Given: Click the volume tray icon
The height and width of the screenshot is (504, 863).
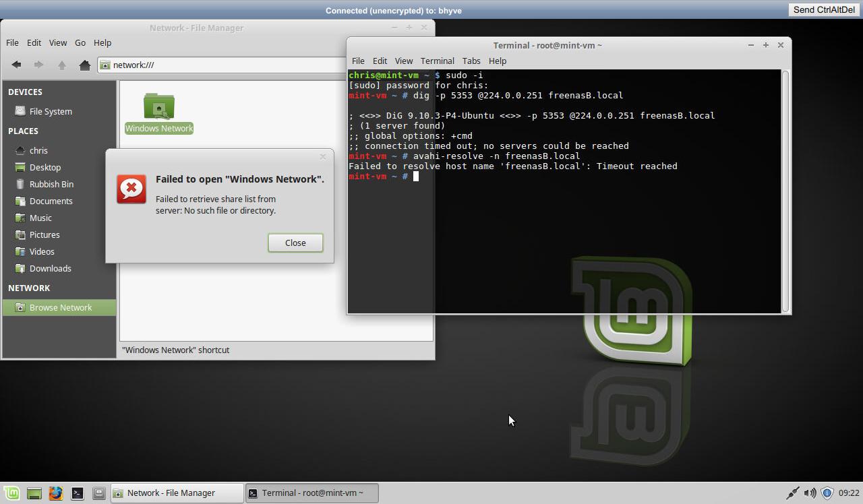Looking at the screenshot, I should [x=810, y=493].
